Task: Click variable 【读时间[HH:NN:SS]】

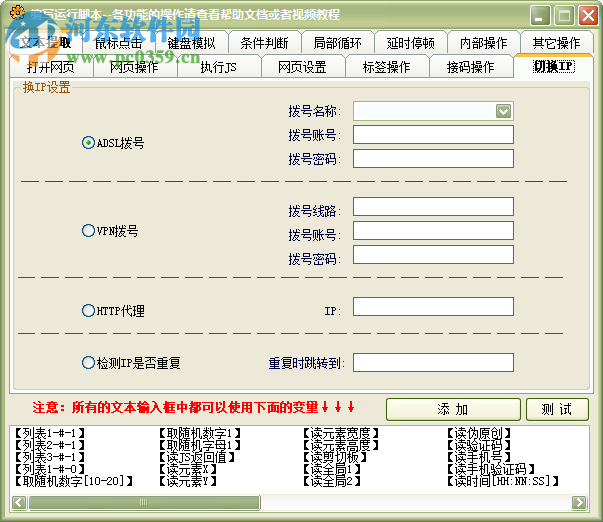Action: (x=503, y=481)
